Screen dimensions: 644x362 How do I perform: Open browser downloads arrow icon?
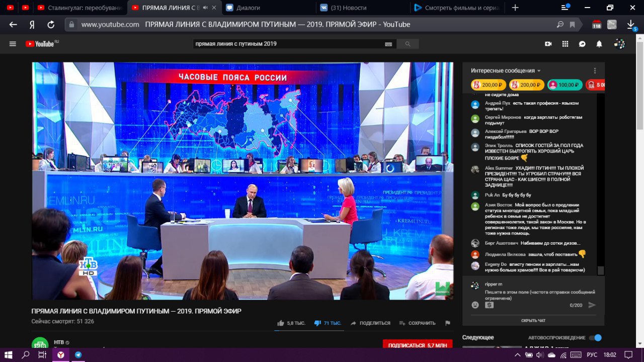pos(631,24)
